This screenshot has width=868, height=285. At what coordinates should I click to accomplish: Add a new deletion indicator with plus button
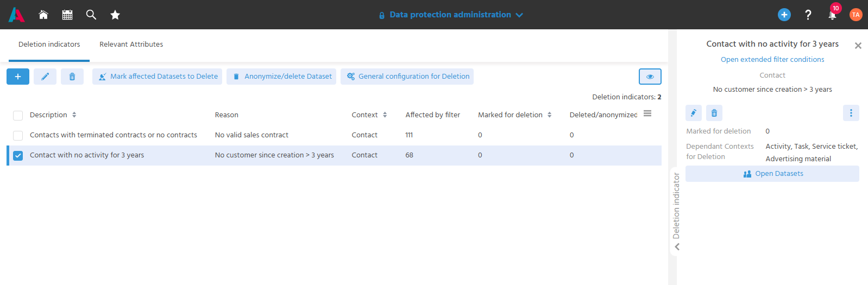pos(18,77)
